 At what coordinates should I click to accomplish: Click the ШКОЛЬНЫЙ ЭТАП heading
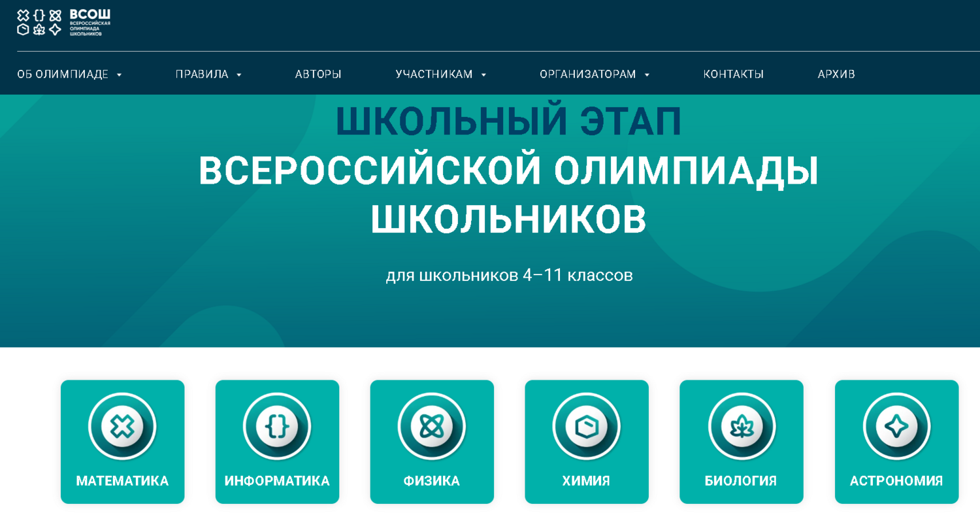pos(508,122)
